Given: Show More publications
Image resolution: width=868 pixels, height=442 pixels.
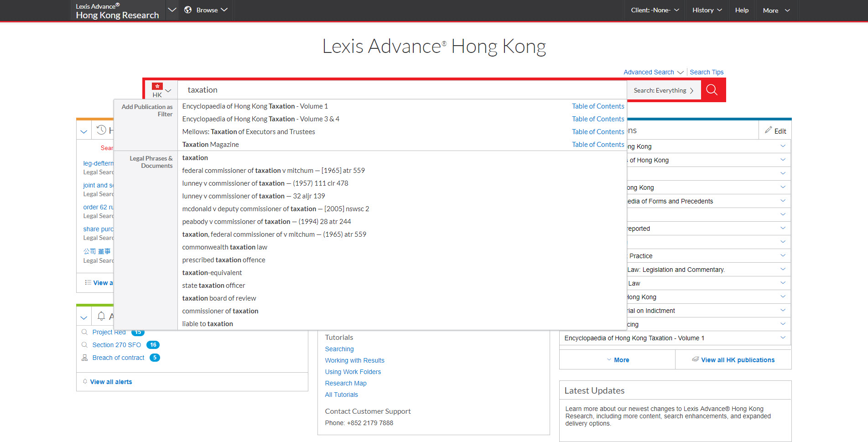Looking at the screenshot, I should click(618, 360).
